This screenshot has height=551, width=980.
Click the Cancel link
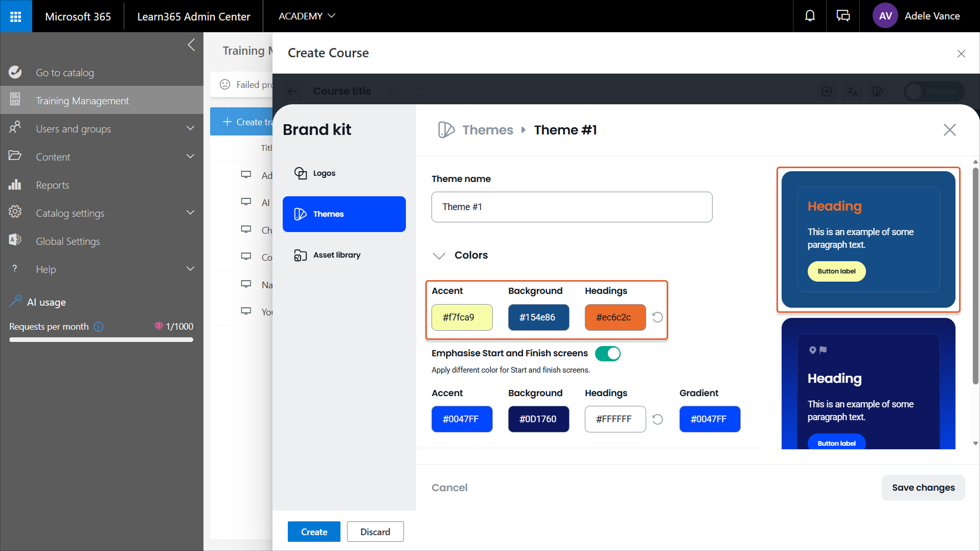449,488
